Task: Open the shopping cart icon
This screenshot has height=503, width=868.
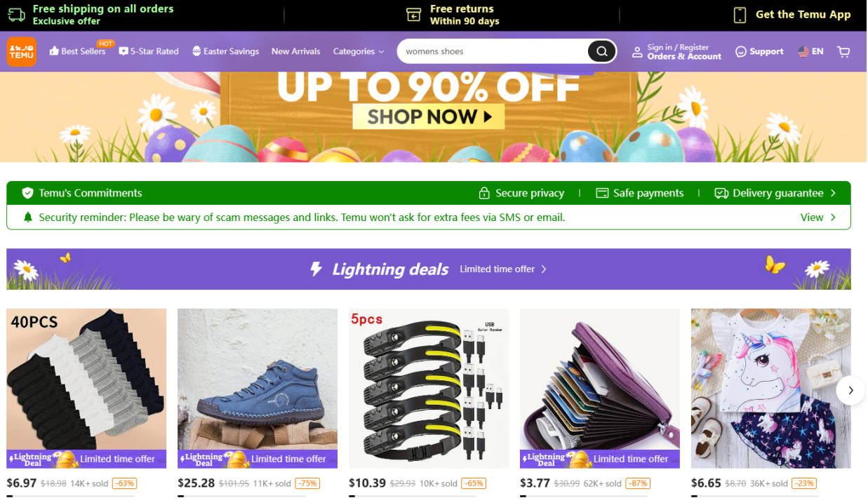Action: [x=843, y=51]
